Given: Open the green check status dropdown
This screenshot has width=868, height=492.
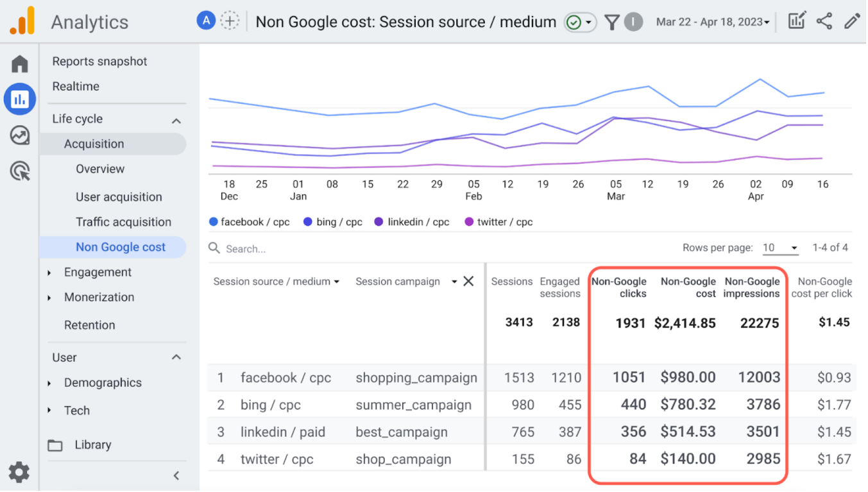Looking at the screenshot, I should (581, 22).
